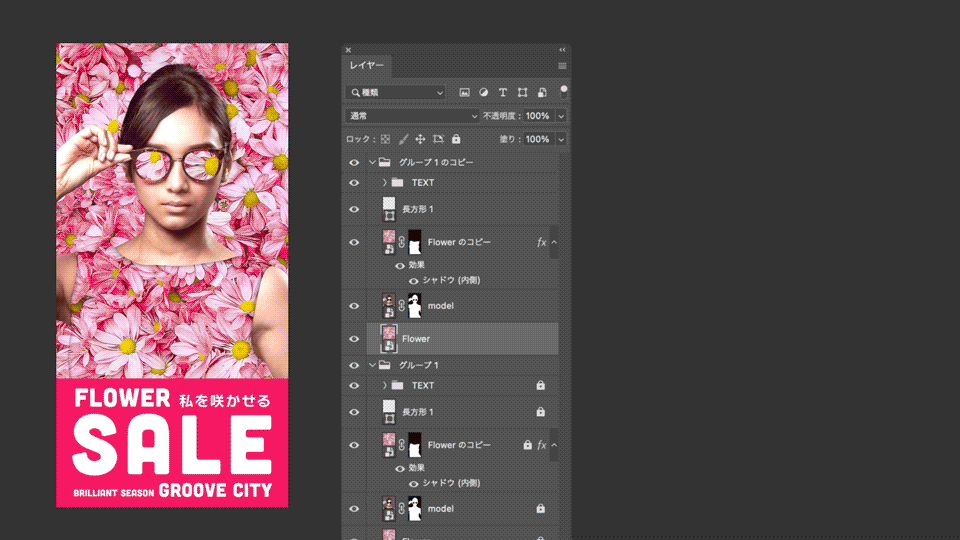Image resolution: width=960 pixels, height=540 pixels.
Task: Hide upper シャドウ (内側) effect
Action: pos(414,280)
